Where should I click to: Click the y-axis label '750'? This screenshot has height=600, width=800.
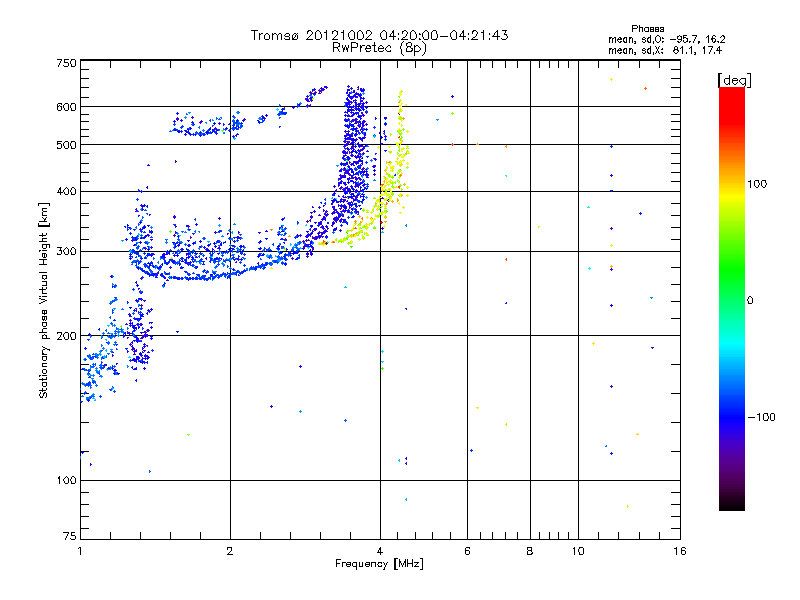[66, 63]
